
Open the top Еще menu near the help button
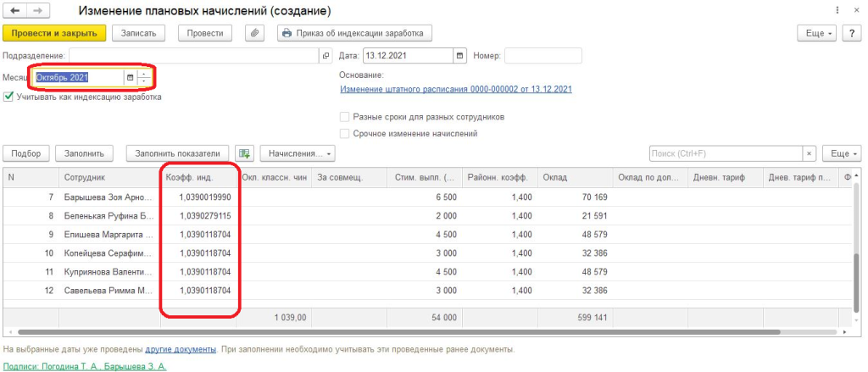817,33
